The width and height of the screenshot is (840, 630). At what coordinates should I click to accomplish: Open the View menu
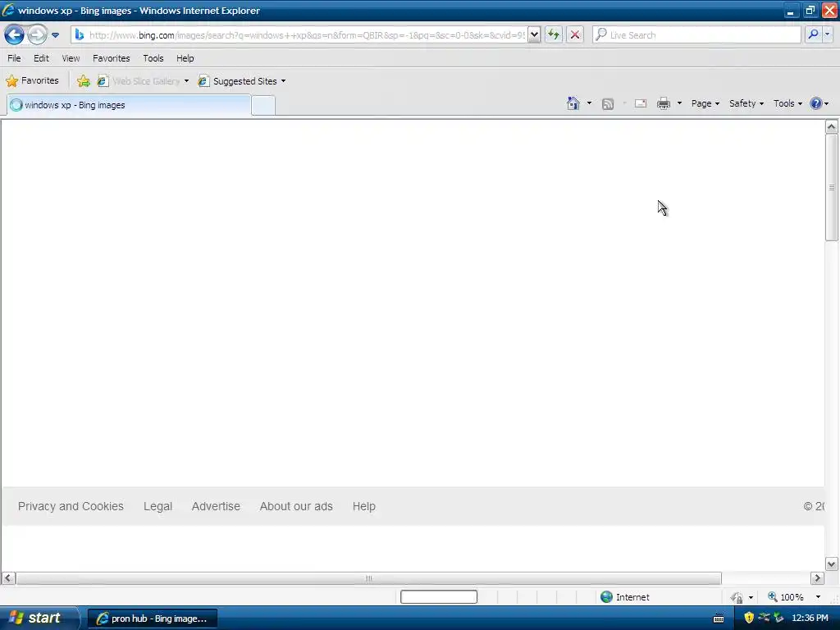pos(71,58)
